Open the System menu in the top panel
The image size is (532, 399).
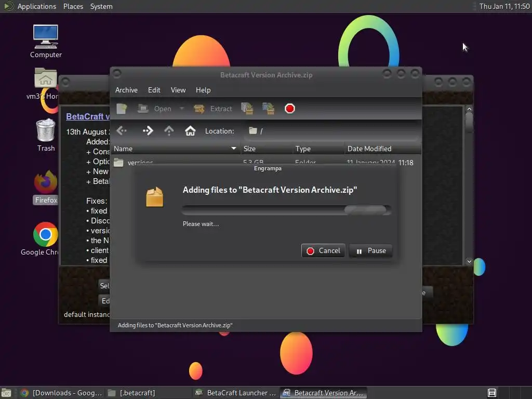[x=101, y=6]
